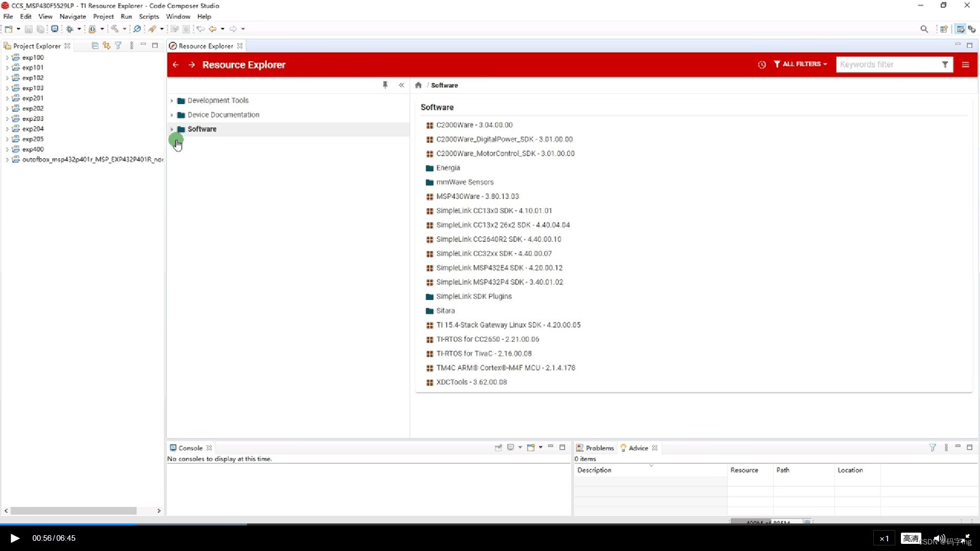Click the Build hammer icon
The width and height of the screenshot is (980, 551).
115,29
